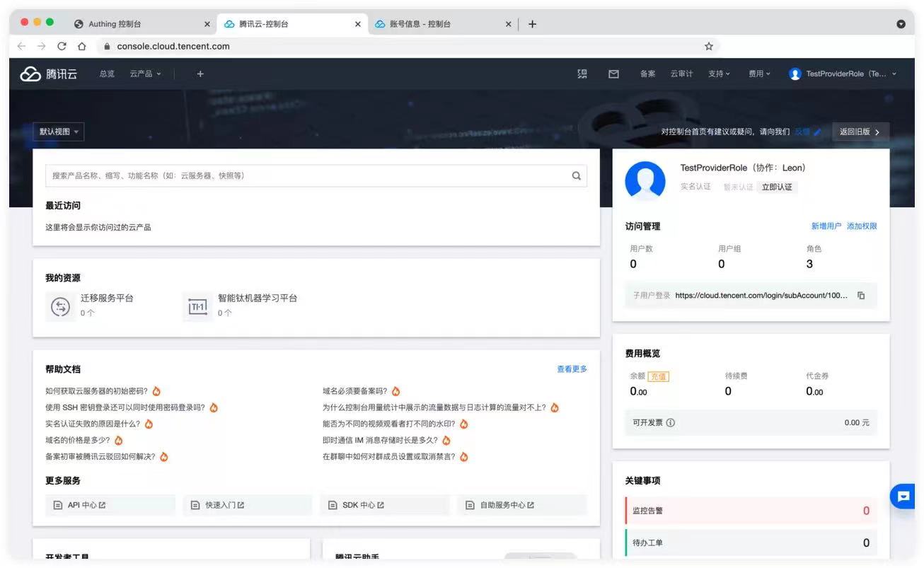Expand the 云产品 dropdown
The width and height of the screenshot is (924, 568).
145,74
